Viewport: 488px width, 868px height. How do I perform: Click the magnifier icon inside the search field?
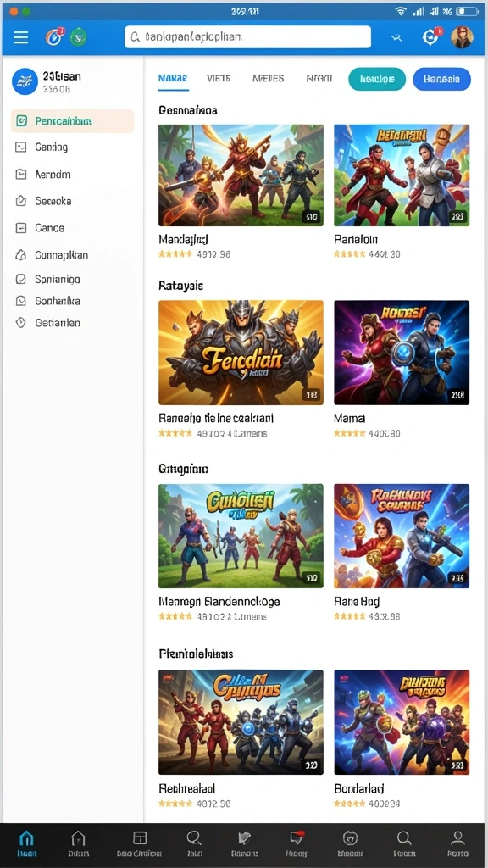[x=135, y=37]
